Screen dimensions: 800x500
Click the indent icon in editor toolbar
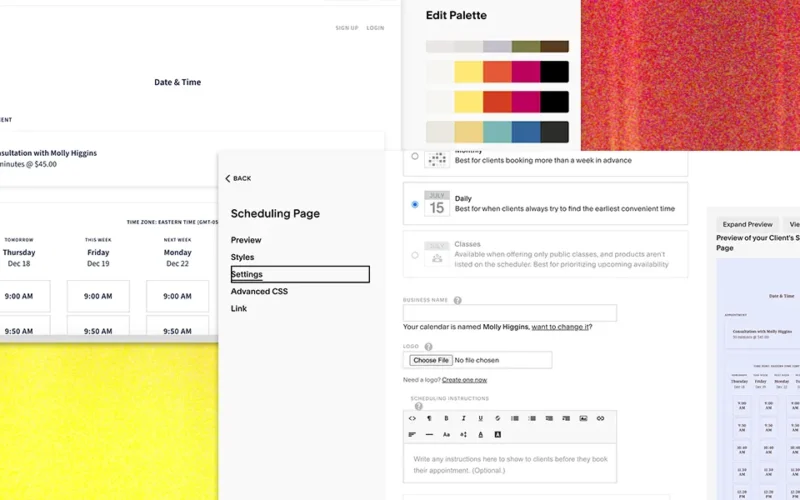566,418
